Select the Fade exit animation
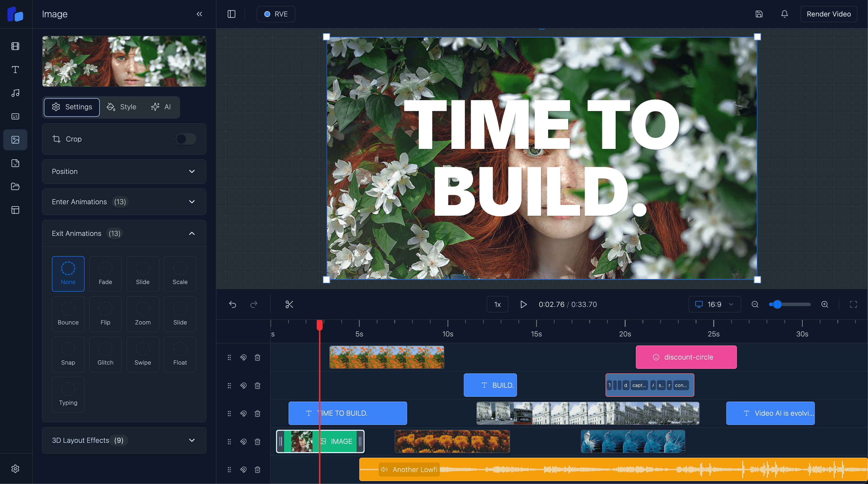868x484 pixels. pos(105,274)
